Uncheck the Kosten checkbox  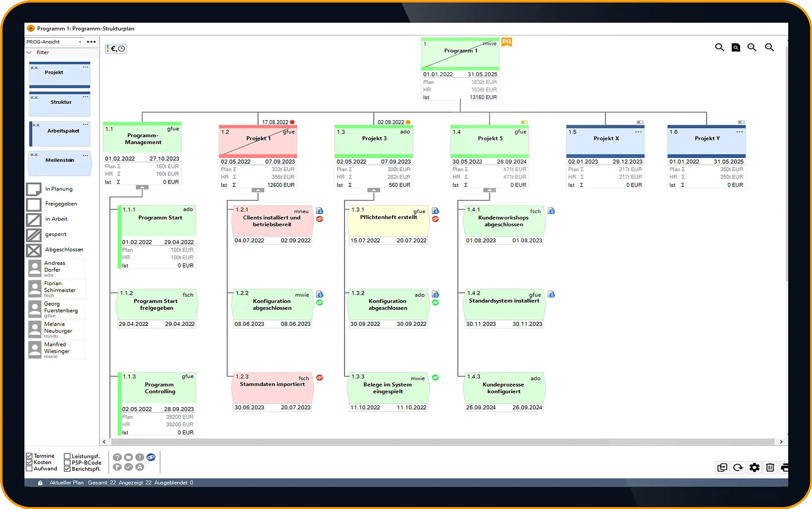[x=29, y=462]
